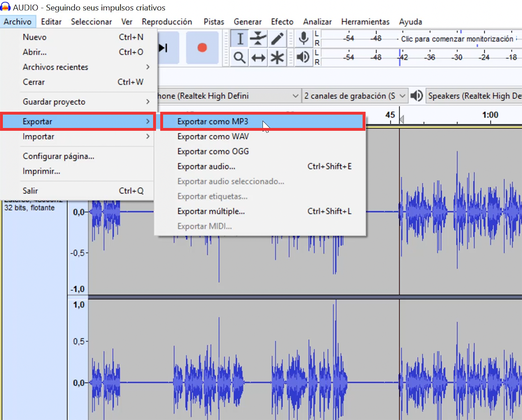The width and height of the screenshot is (522, 420).
Task: Expand the Importar submenu
Action: [x=78, y=136]
